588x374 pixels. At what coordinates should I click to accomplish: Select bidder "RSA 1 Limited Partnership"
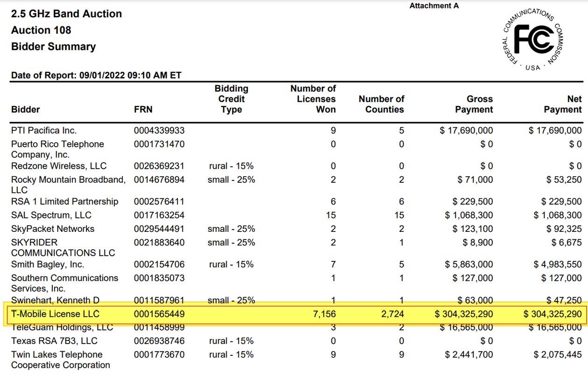click(x=65, y=201)
